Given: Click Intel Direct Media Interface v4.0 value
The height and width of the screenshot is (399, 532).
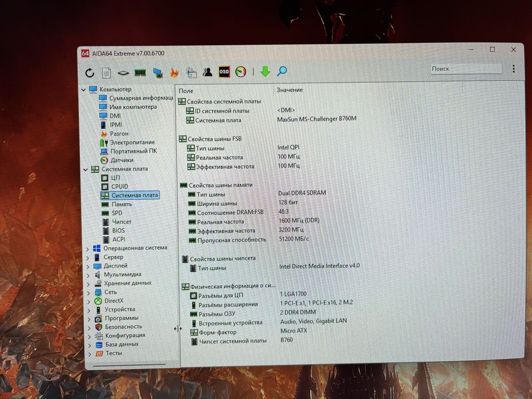Looking at the screenshot, I should pyautogui.click(x=319, y=266).
